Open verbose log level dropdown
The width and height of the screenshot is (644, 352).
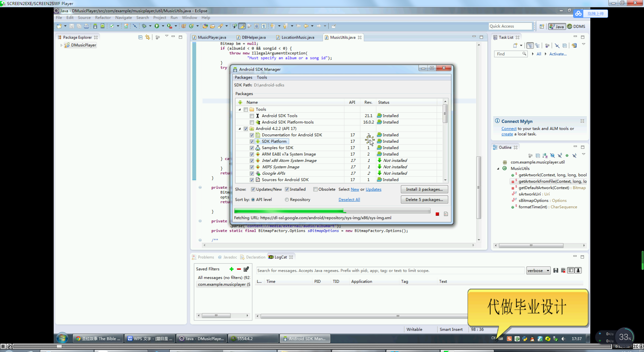click(538, 270)
